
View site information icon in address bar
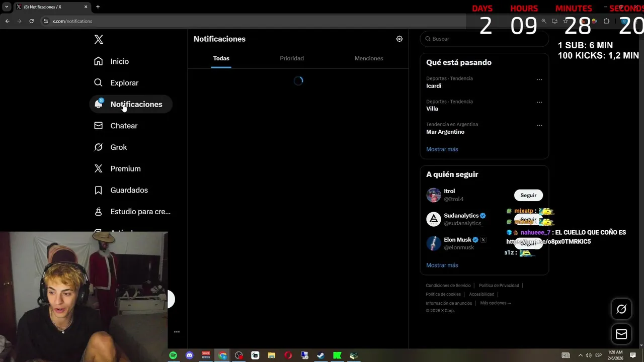(46, 21)
